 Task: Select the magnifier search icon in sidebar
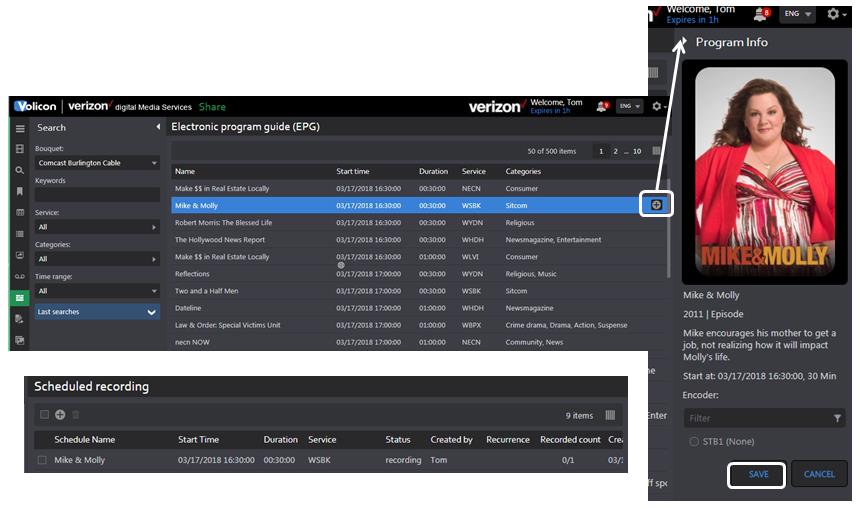pos(20,171)
